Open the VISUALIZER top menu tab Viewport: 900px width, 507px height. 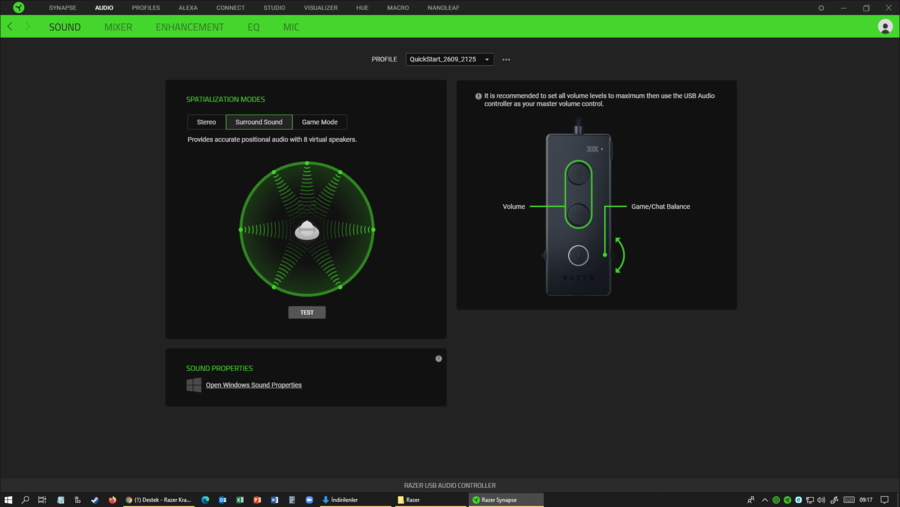tap(320, 8)
